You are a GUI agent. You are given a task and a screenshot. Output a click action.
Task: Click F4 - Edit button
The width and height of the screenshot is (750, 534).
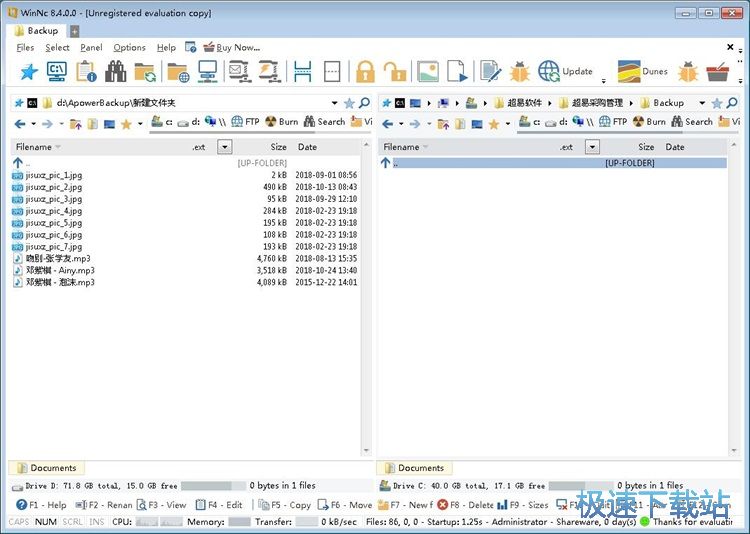(x=219, y=505)
